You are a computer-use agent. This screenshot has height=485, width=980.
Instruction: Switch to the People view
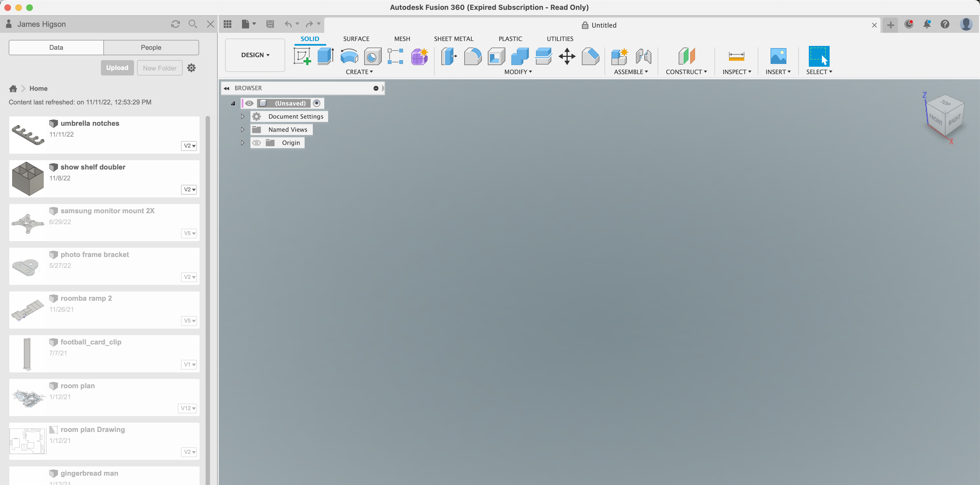[x=151, y=47]
